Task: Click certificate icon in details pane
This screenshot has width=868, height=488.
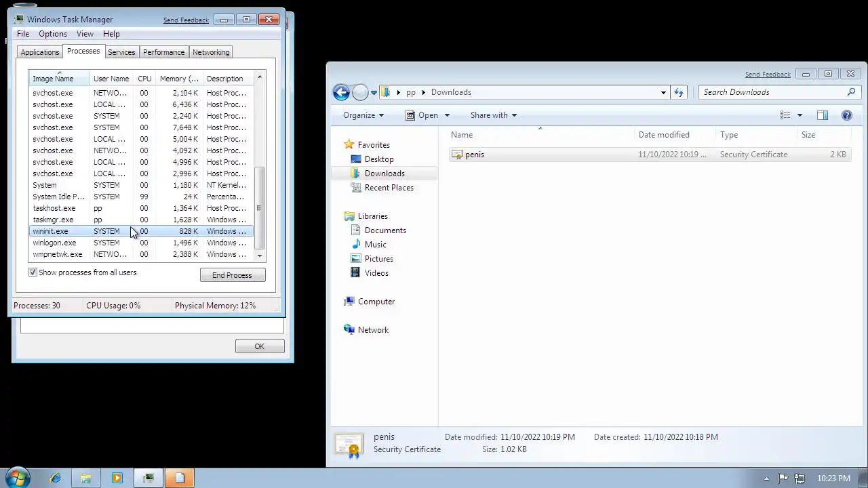Action: (x=349, y=444)
